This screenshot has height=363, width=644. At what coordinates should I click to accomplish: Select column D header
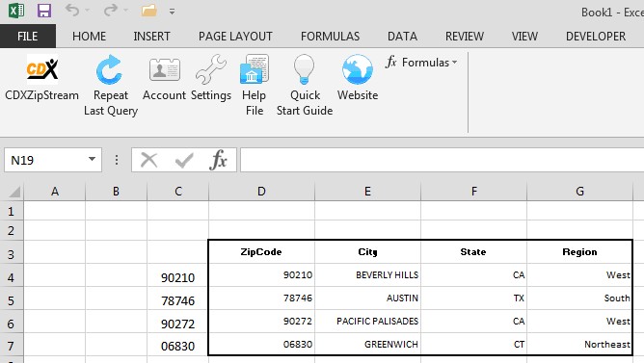coord(261,192)
